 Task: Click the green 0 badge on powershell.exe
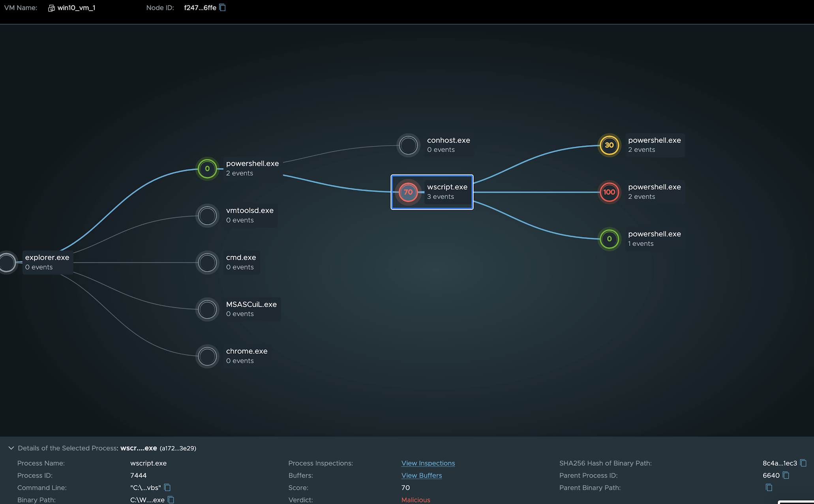609,239
